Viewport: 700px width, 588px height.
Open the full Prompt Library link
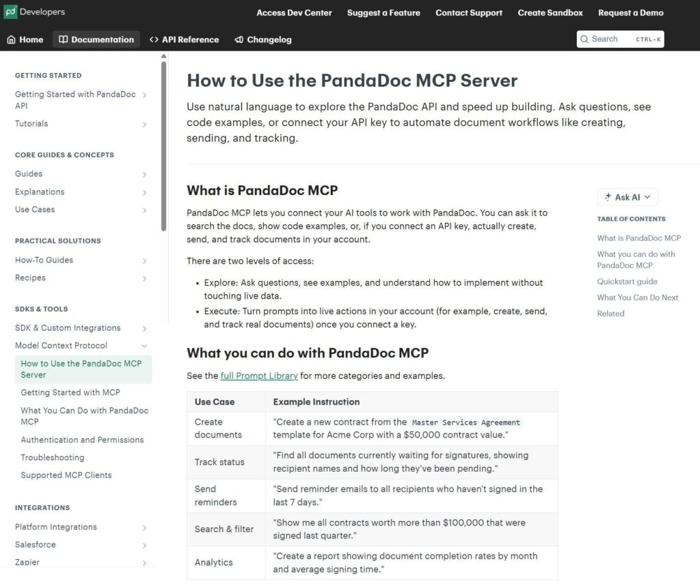259,376
